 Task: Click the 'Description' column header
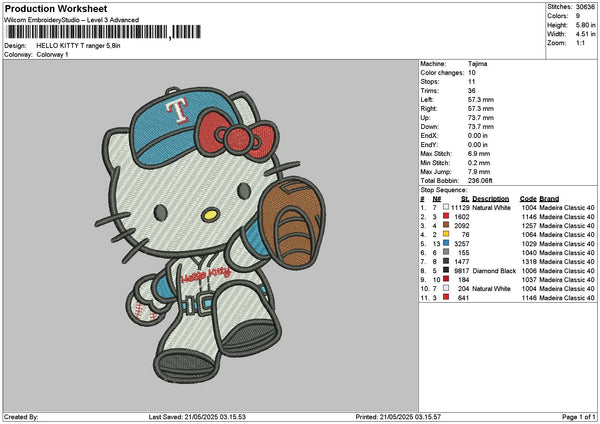491,199
